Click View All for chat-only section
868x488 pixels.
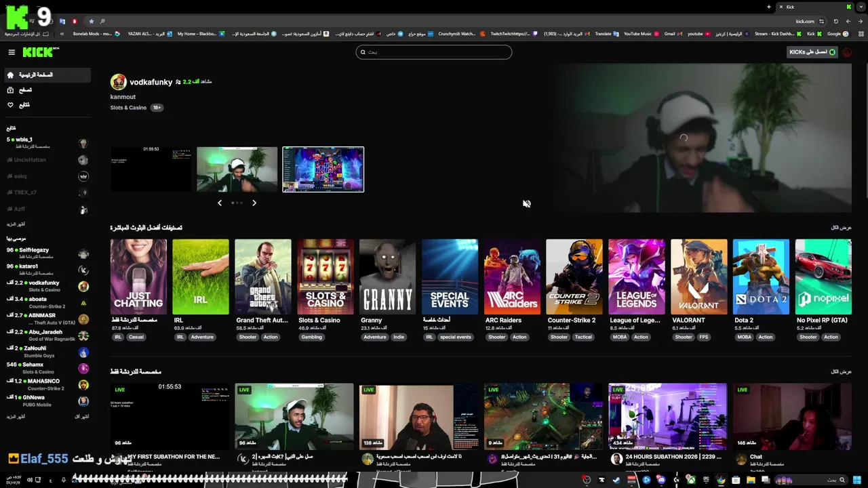pyautogui.click(x=841, y=371)
